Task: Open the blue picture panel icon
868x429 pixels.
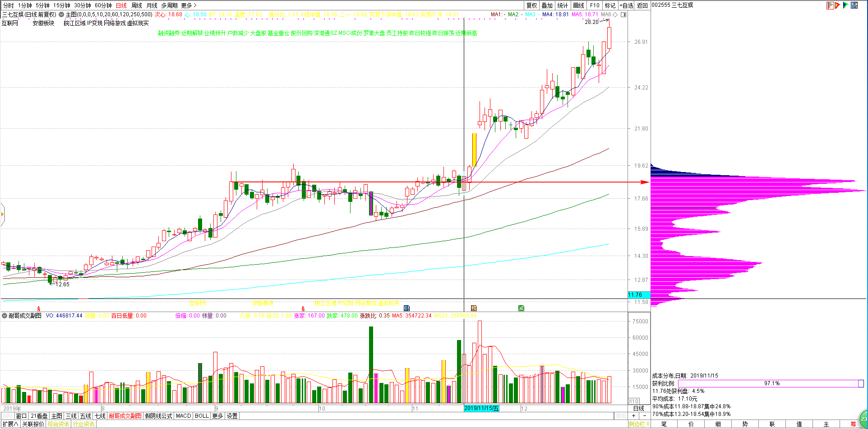Action: pyautogui.click(x=854, y=5)
